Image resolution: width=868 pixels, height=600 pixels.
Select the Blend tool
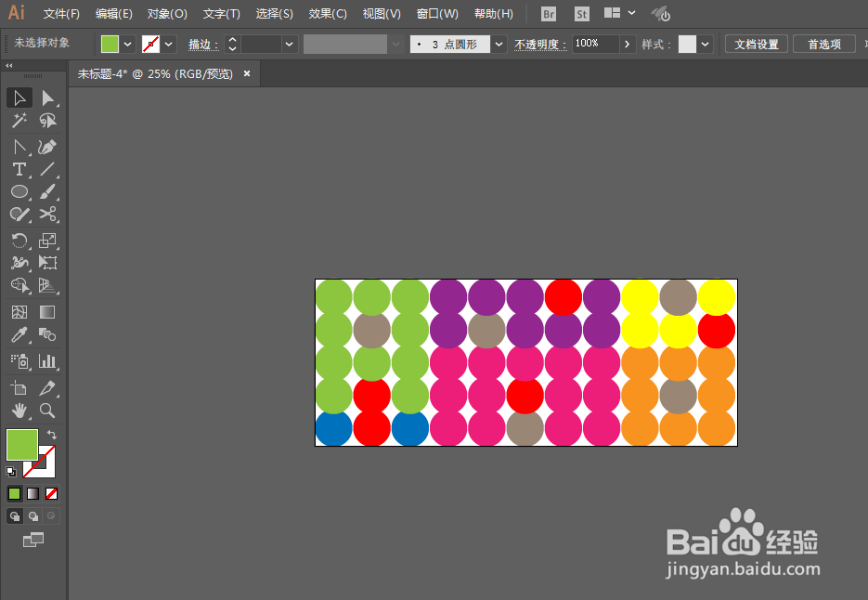pos(47,334)
